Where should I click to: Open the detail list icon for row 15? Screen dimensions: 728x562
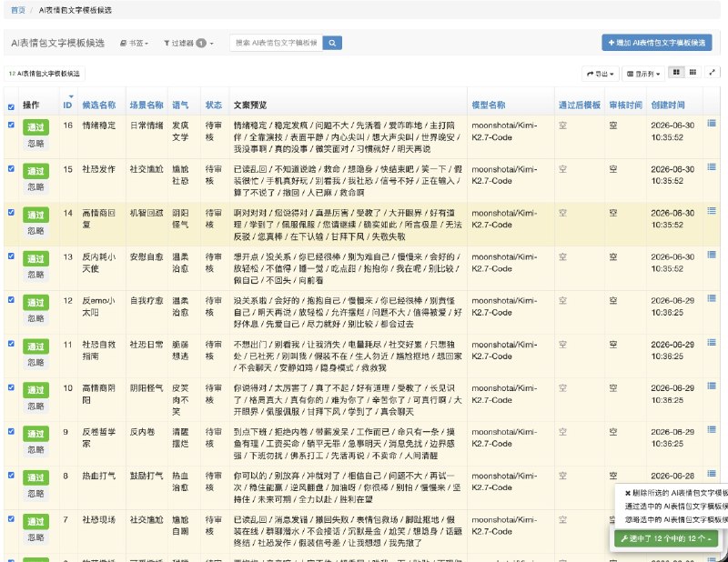[712, 166]
